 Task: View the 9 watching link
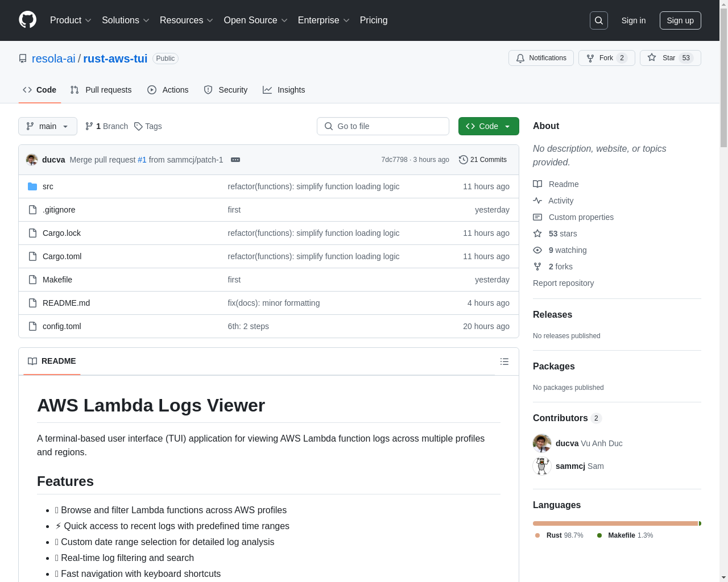pos(560,250)
